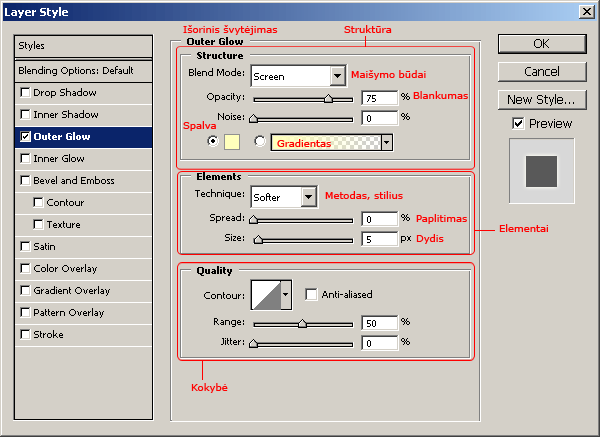The height and width of the screenshot is (437, 600).
Task: Uncheck the Preview checkbox
Action: [x=517, y=123]
